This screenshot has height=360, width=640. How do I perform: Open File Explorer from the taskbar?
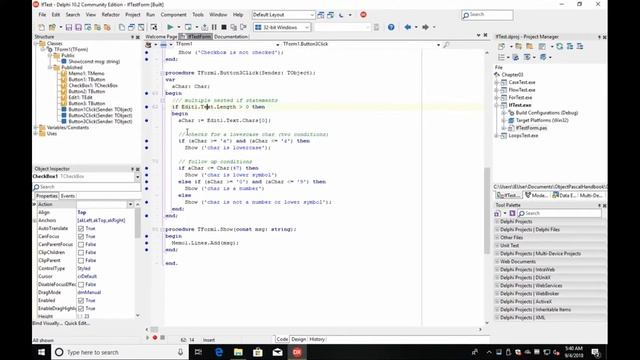click(x=238, y=352)
